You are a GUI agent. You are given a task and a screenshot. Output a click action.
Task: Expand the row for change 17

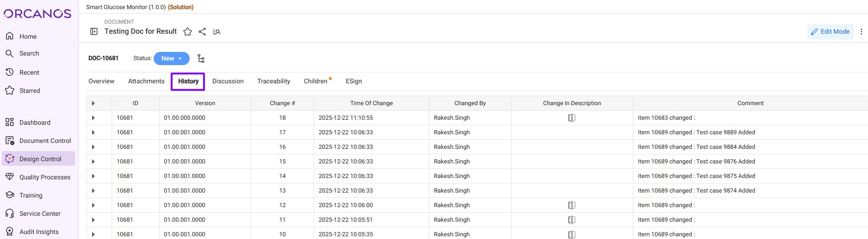point(93,132)
